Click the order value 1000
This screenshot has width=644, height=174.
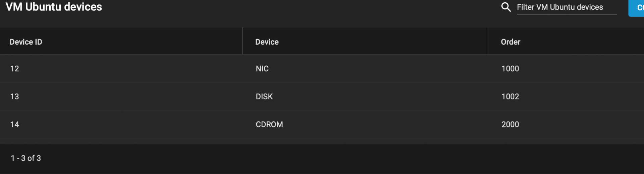click(510, 69)
